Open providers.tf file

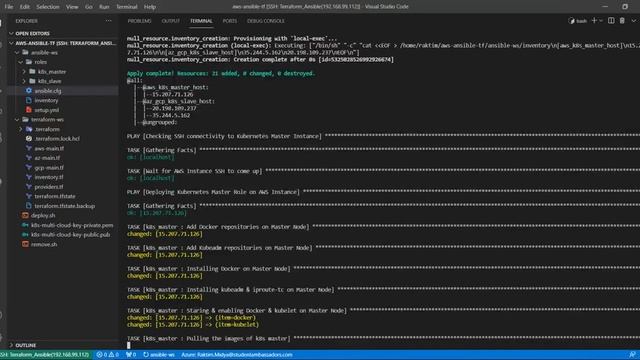tap(49, 187)
